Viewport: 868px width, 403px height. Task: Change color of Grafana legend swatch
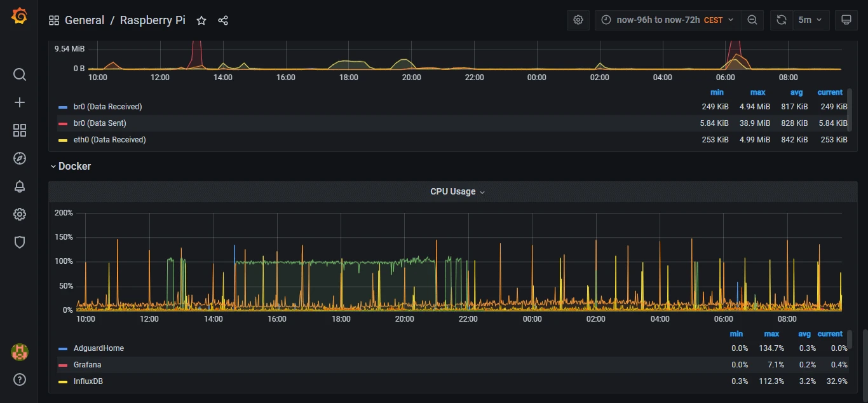click(x=63, y=365)
